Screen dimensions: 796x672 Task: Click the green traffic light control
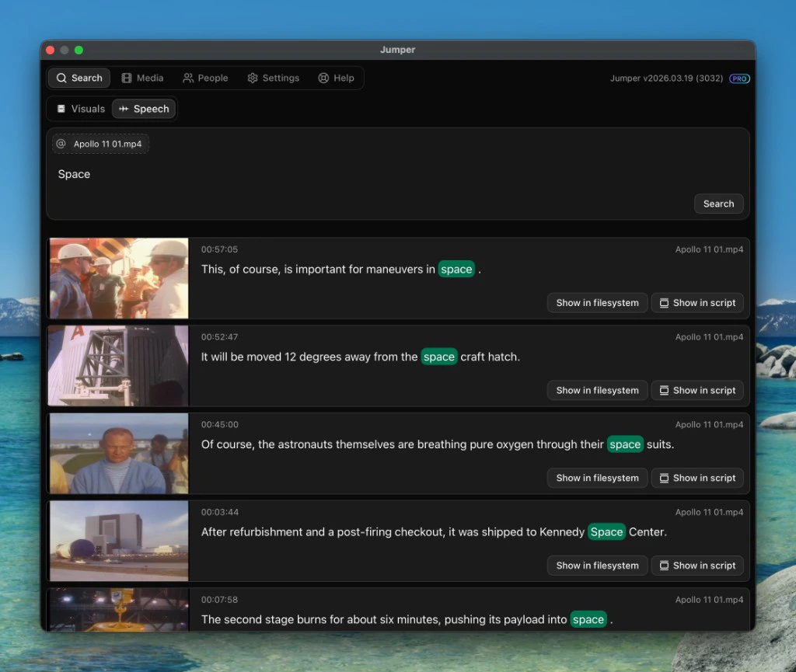78,49
